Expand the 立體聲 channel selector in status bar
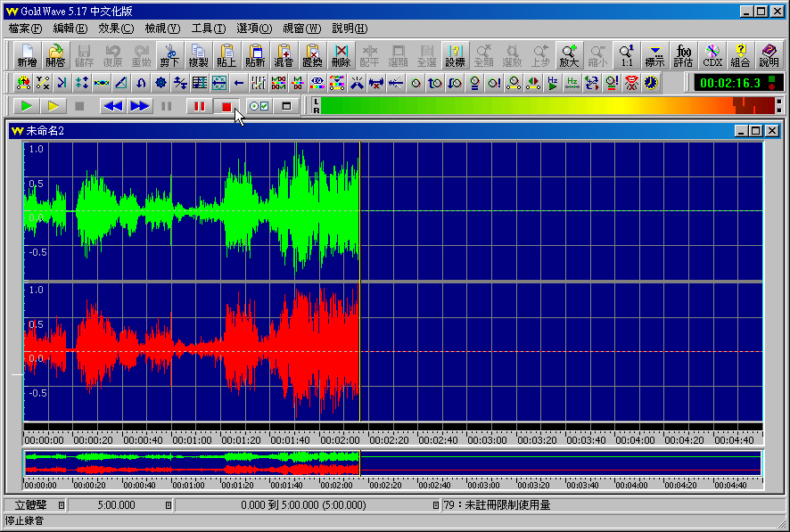Viewport: 790px width, 532px height. point(62,505)
